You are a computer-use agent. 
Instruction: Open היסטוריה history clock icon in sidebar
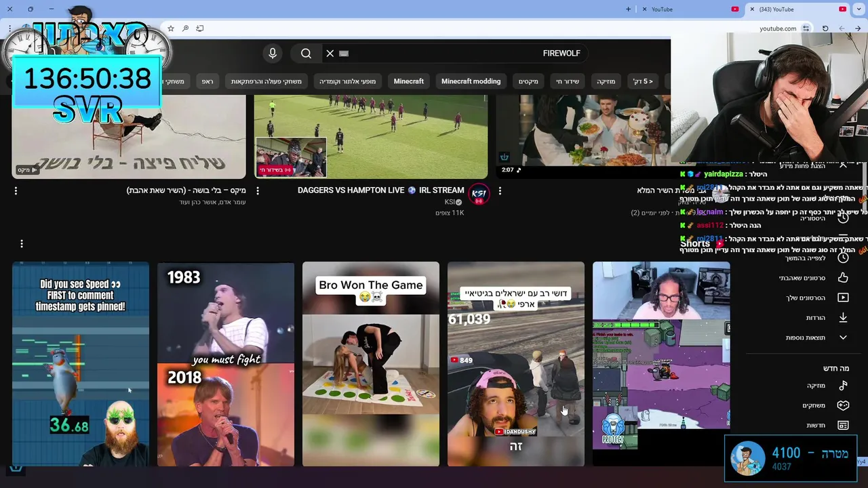(843, 218)
